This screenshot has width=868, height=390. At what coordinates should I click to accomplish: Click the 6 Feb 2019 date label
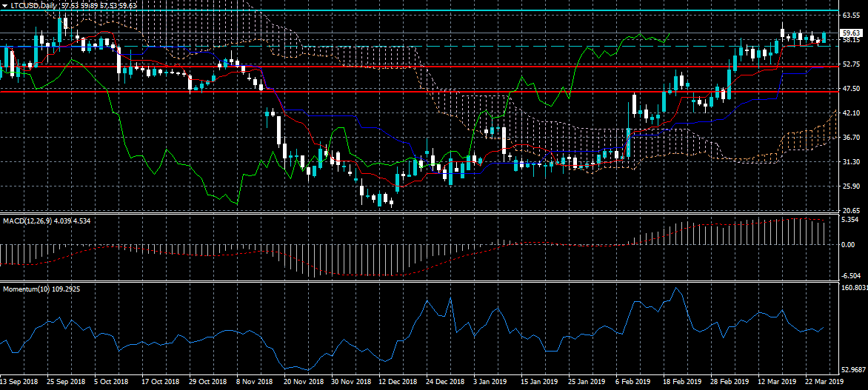click(x=632, y=382)
